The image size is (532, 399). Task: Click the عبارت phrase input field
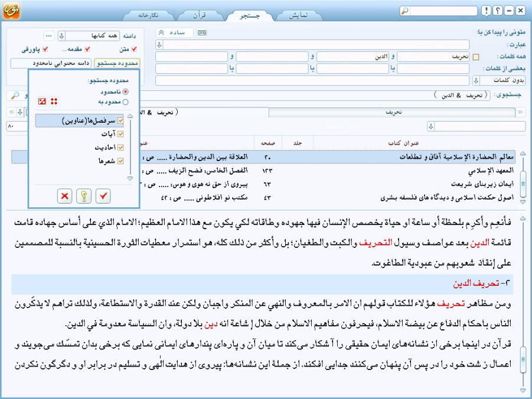click(x=316, y=44)
